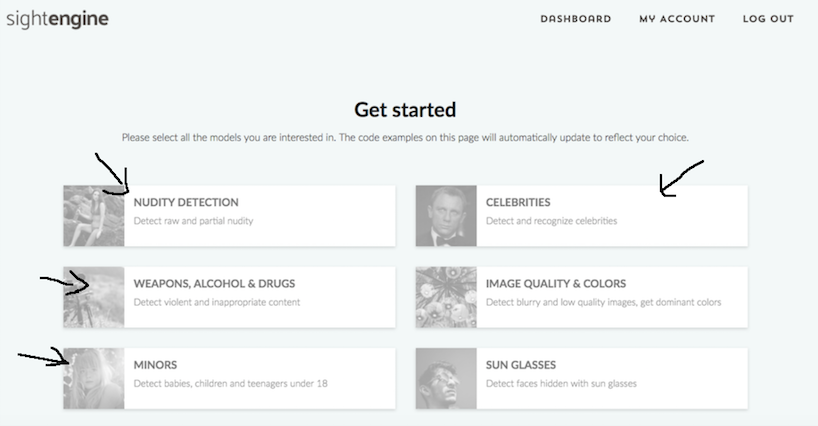This screenshot has height=426, width=818.
Task: Click Log Out
Action: coord(768,19)
